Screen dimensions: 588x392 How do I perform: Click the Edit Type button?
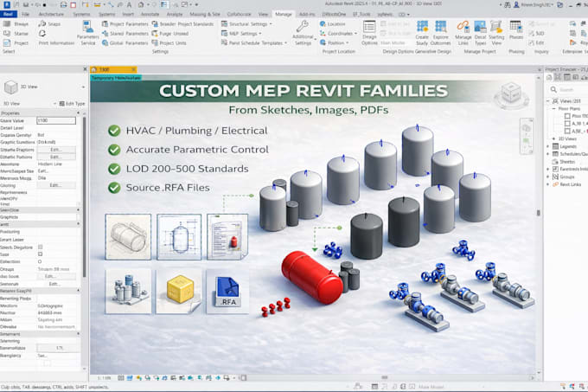coord(73,104)
